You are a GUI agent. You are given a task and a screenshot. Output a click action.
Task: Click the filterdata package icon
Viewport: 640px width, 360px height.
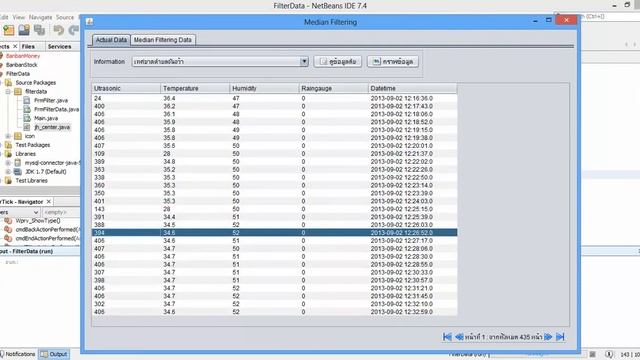point(18,91)
